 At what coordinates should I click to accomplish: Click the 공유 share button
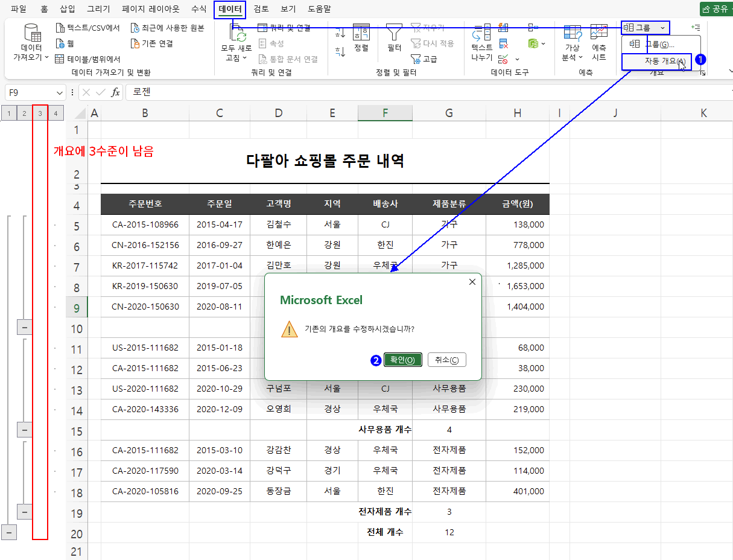point(716,9)
